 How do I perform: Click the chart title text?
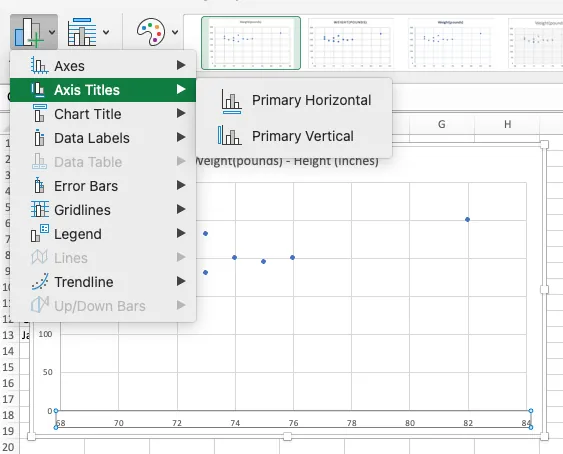click(287, 161)
